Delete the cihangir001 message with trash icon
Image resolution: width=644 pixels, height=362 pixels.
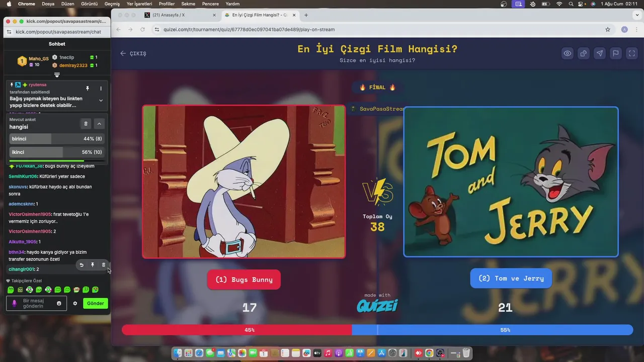(104, 265)
